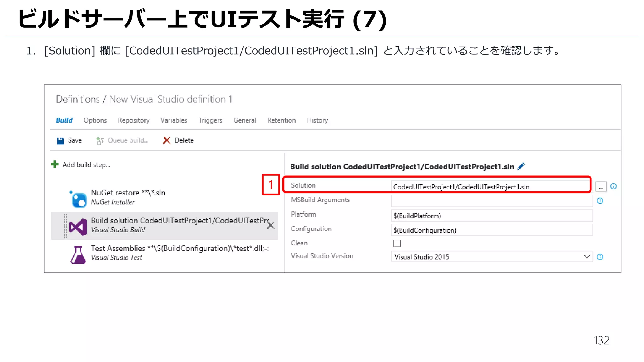Switch to the Build tab
The image size is (644, 362).
click(x=64, y=120)
